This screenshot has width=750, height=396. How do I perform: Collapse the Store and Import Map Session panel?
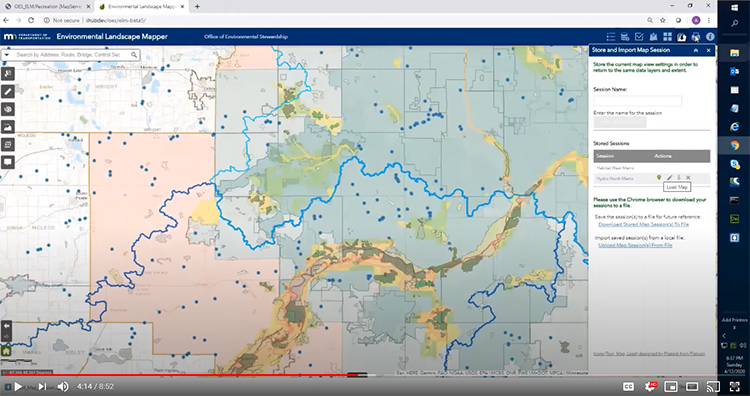click(696, 50)
